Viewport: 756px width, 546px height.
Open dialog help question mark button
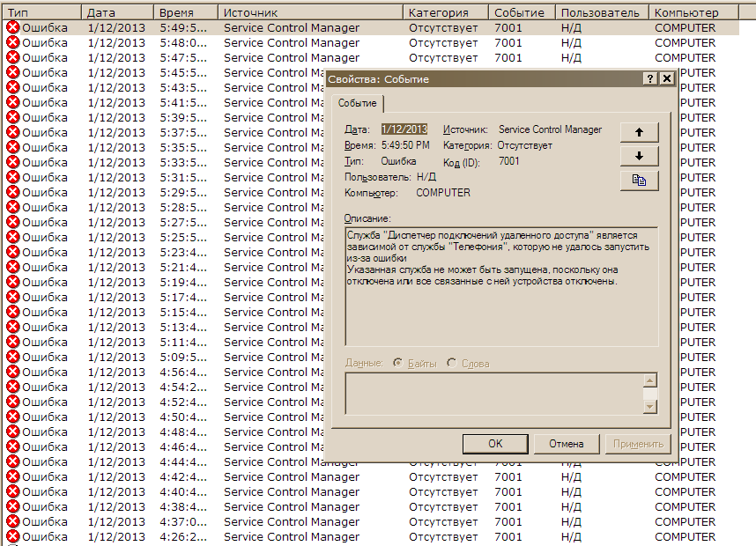(x=650, y=78)
